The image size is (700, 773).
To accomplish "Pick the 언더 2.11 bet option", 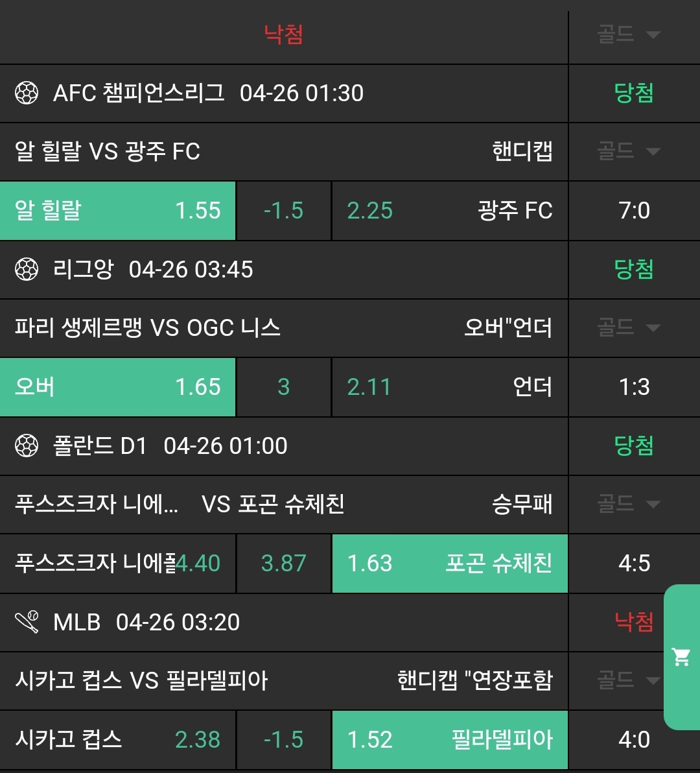I will click(449, 387).
